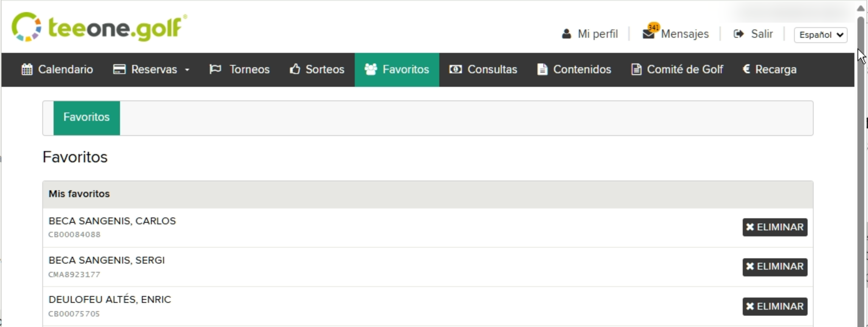Click the Favoritos people icon

[371, 69]
